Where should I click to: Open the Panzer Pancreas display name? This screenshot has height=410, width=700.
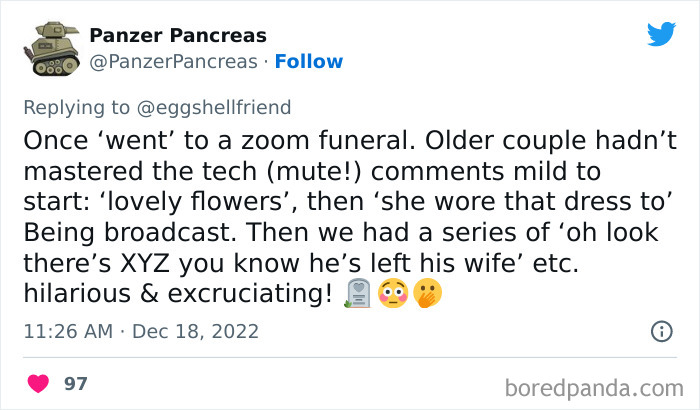pyautogui.click(x=177, y=36)
